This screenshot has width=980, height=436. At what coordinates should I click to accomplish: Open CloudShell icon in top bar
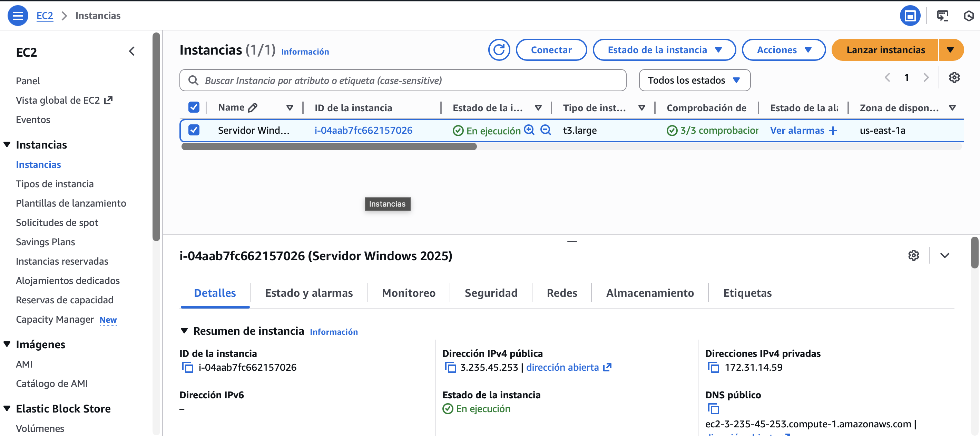click(942, 16)
